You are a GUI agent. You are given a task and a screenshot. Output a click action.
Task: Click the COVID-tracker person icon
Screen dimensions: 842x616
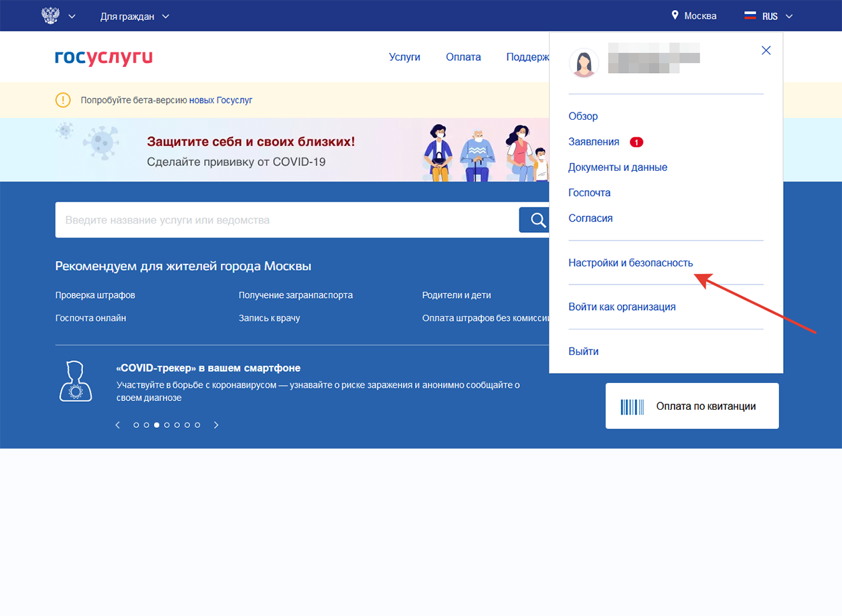tap(76, 381)
